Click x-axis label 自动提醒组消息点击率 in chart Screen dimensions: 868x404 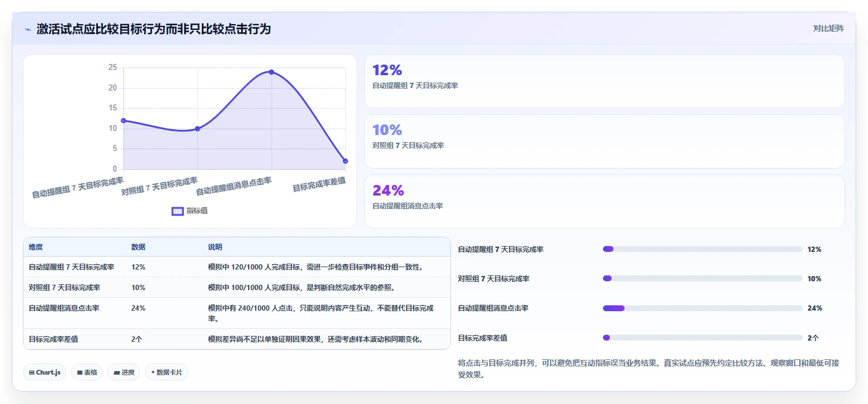click(233, 186)
